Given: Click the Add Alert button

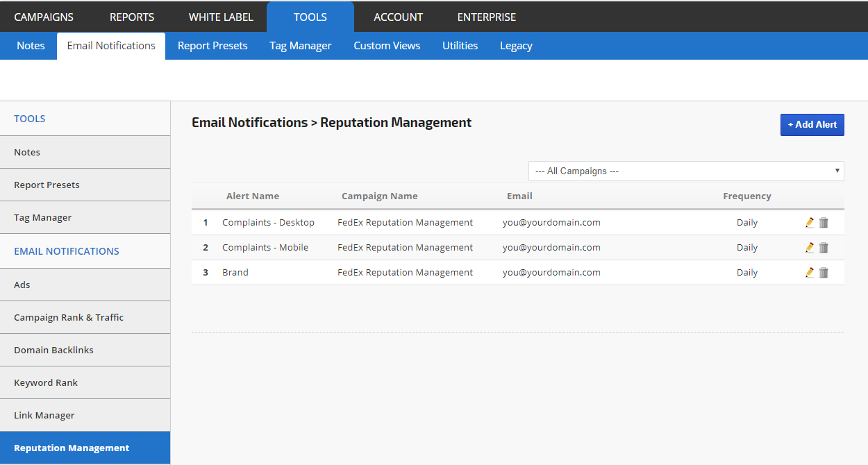Looking at the screenshot, I should 812,125.
